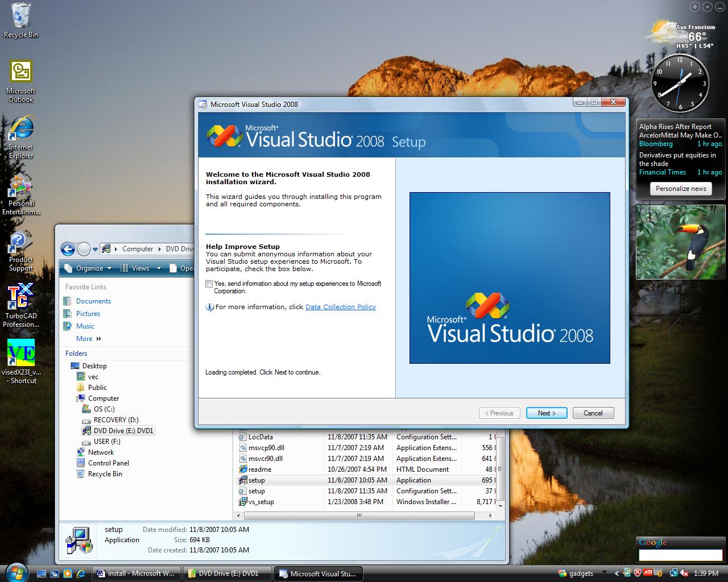728x582 pixels.
Task: Click Next in the Visual Studio Setup wizard
Action: 547,413
